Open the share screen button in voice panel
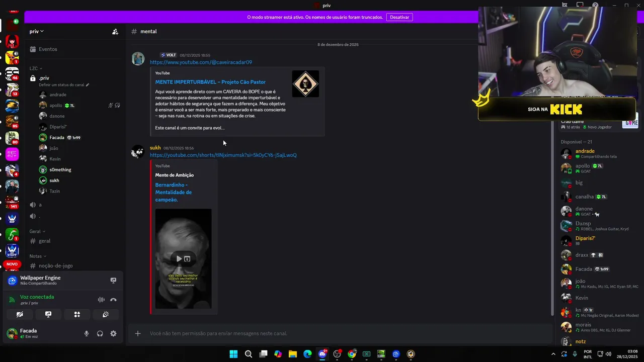Viewport: 644px width, 362px height. 48,314
